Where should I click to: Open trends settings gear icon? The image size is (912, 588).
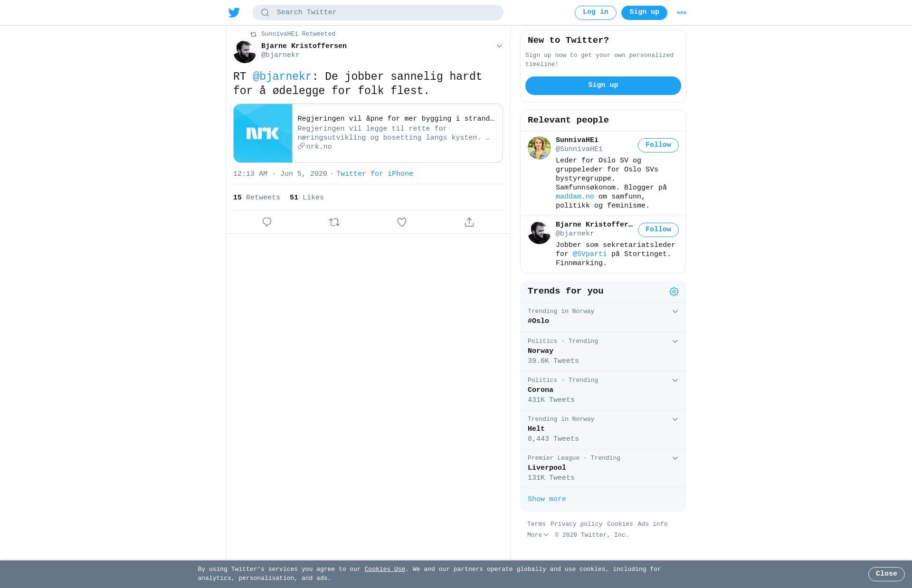click(674, 292)
